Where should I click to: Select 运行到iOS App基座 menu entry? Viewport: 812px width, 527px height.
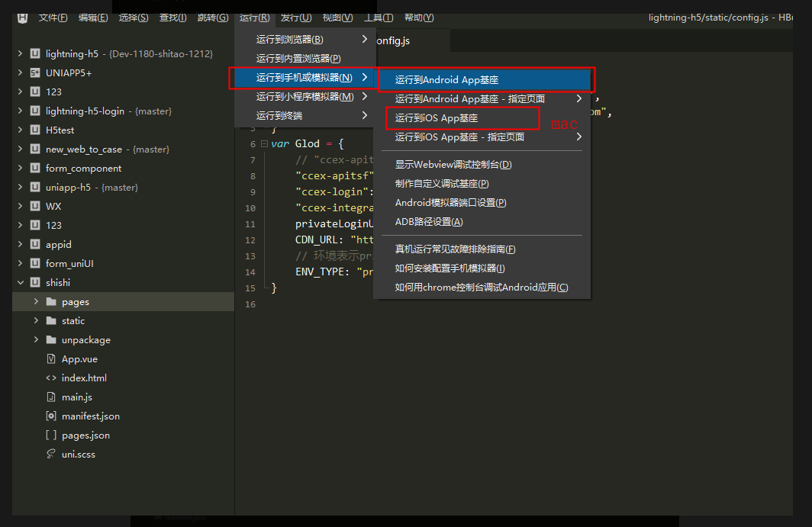(437, 118)
